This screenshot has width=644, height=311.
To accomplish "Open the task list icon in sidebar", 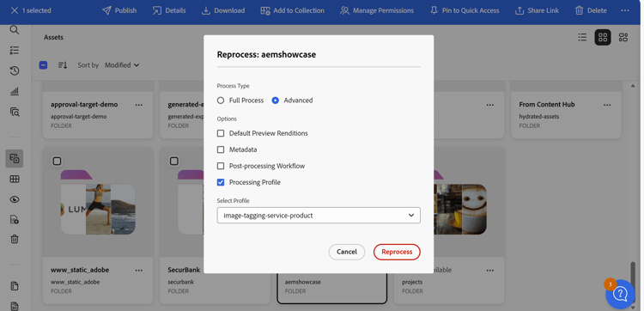I will (15, 50).
